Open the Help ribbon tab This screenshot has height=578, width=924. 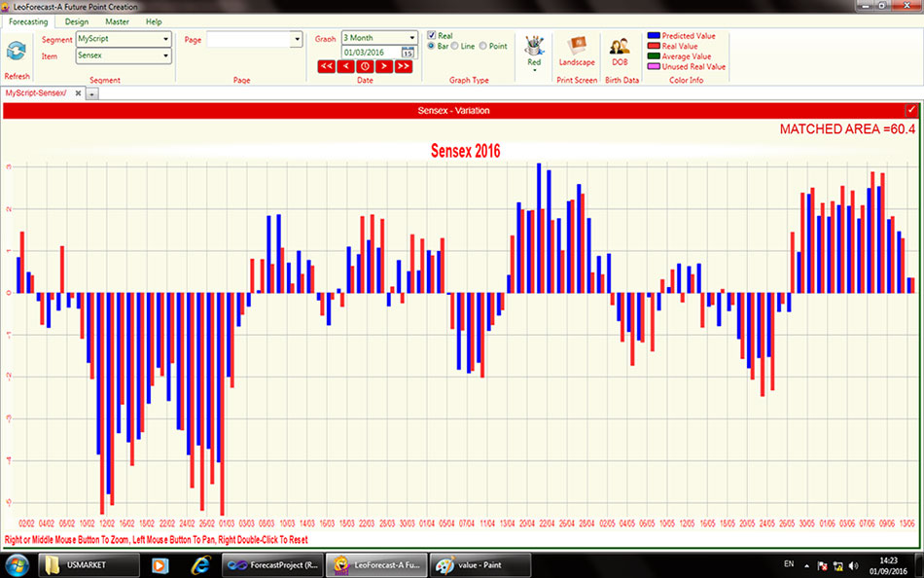(x=154, y=21)
